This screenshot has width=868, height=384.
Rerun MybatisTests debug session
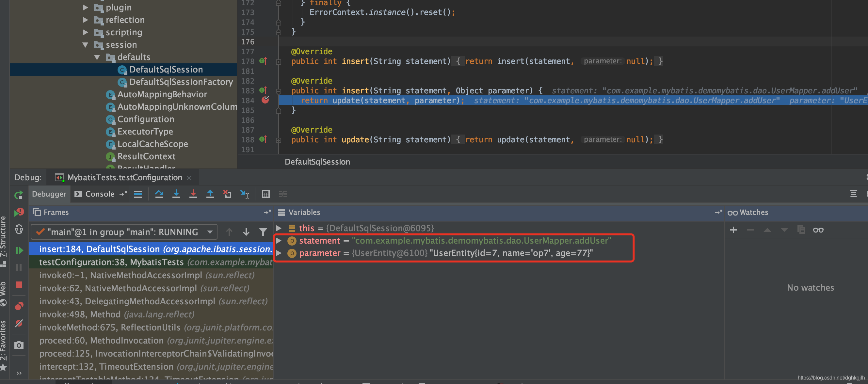19,195
